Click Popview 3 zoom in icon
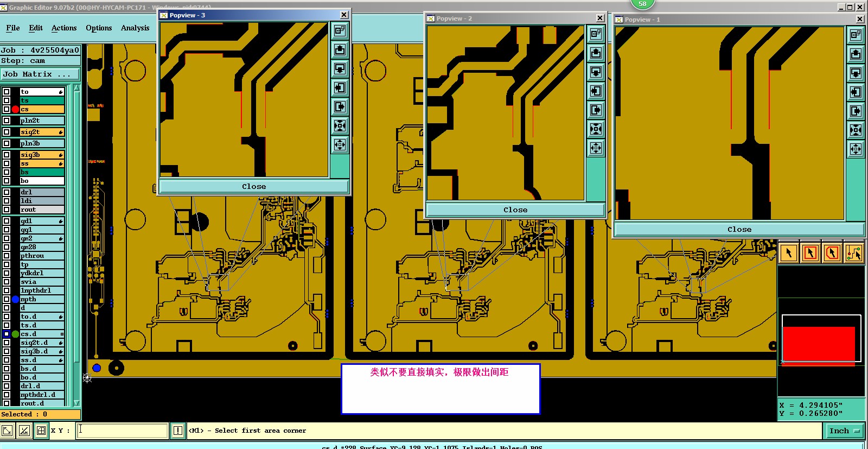 (x=340, y=126)
